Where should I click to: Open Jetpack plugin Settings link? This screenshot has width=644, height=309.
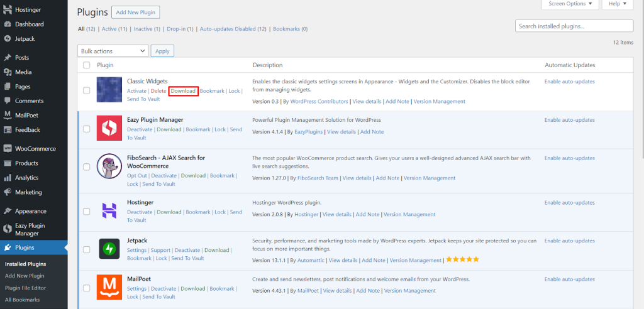tap(136, 250)
